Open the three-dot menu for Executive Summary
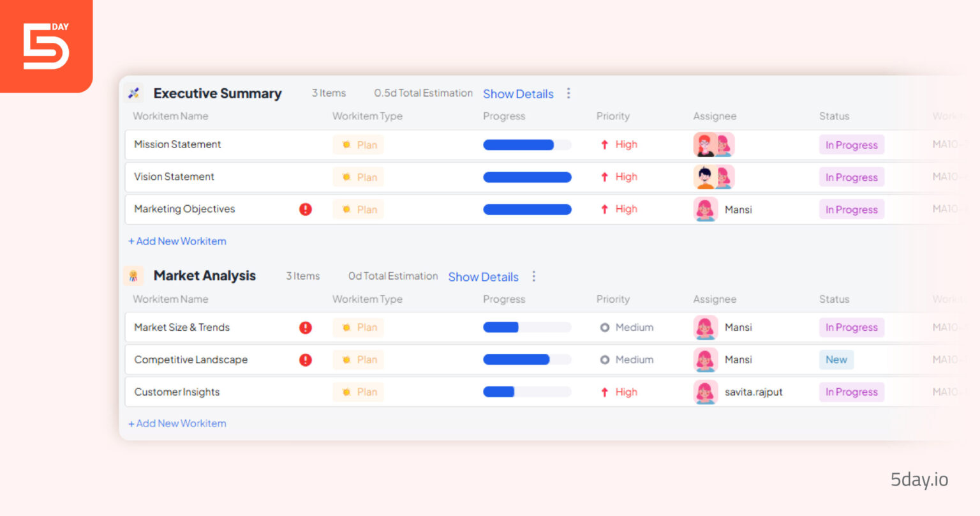980x516 pixels. [x=568, y=93]
